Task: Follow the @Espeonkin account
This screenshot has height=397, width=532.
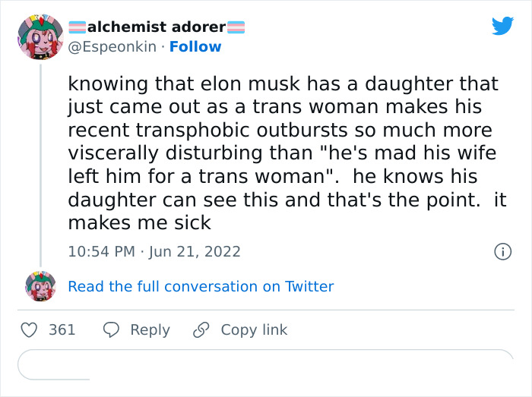Action: pyautogui.click(x=195, y=46)
